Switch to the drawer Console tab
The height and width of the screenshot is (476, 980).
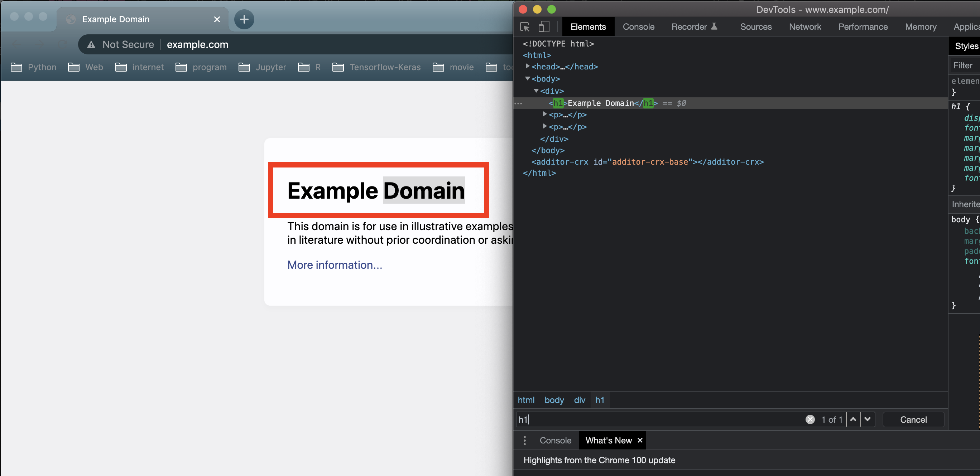556,440
